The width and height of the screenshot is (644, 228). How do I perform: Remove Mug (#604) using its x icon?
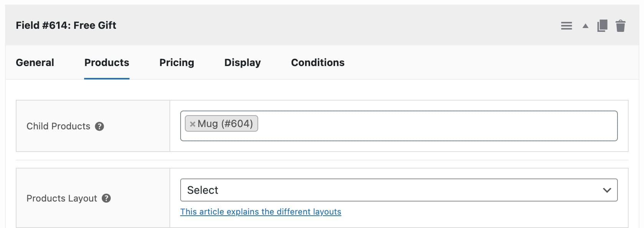192,124
